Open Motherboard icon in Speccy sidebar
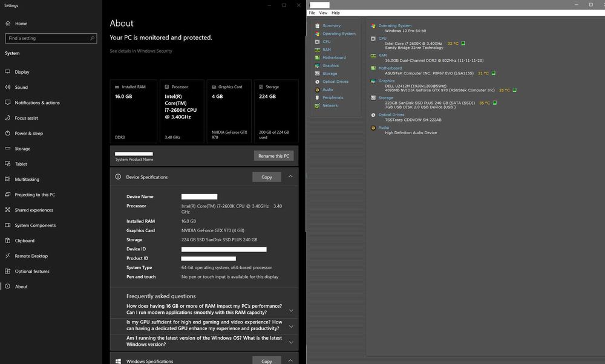The width and height of the screenshot is (605, 364). pyautogui.click(x=317, y=58)
